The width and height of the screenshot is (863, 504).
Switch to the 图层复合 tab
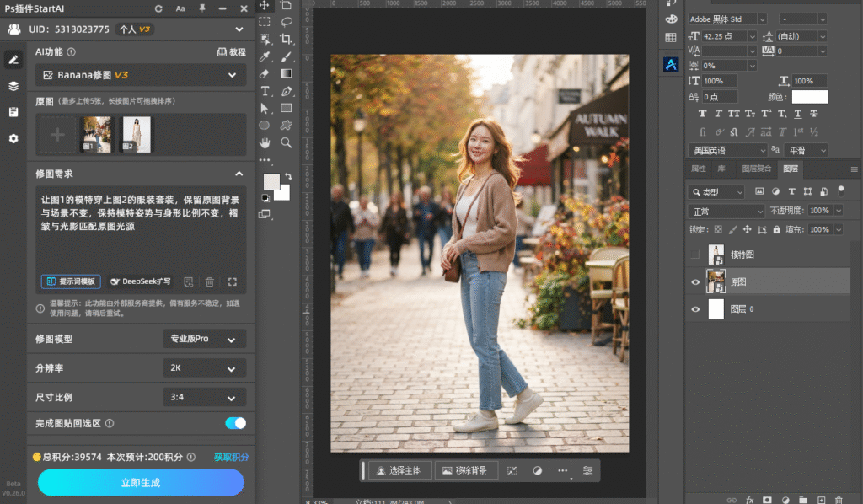[756, 169]
